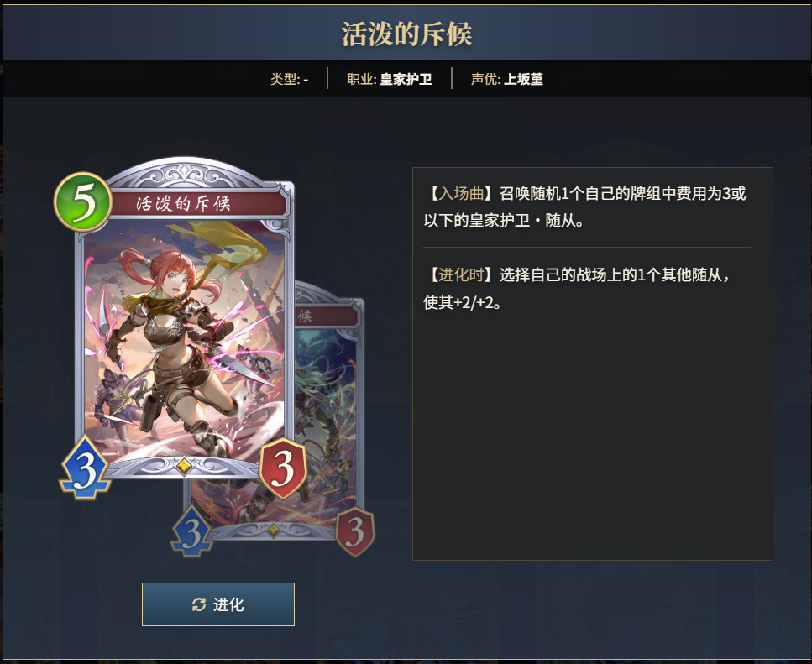Click the green cost 5 orb
The image size is (812, 664).
tap(83, 202)
